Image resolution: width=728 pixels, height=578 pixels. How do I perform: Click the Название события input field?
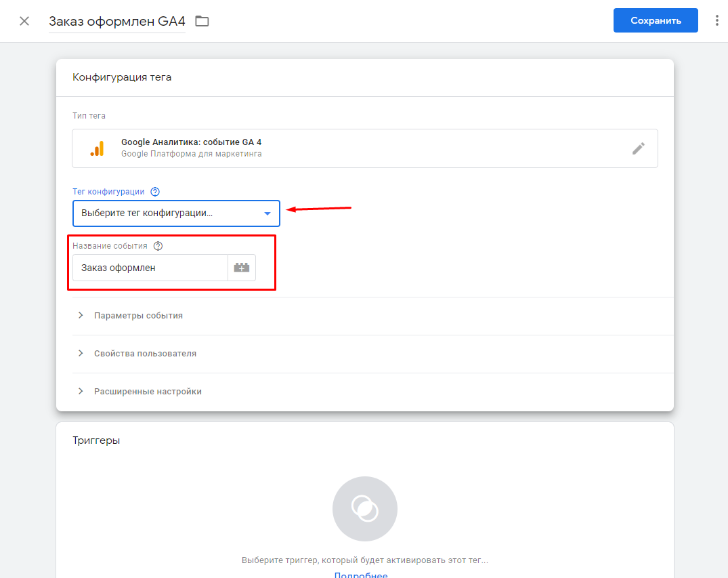point(150,268)
